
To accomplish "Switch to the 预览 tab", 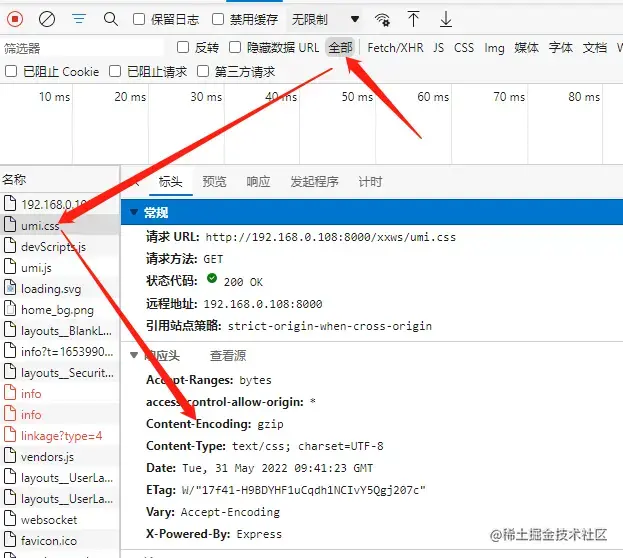I will [214, 182].
